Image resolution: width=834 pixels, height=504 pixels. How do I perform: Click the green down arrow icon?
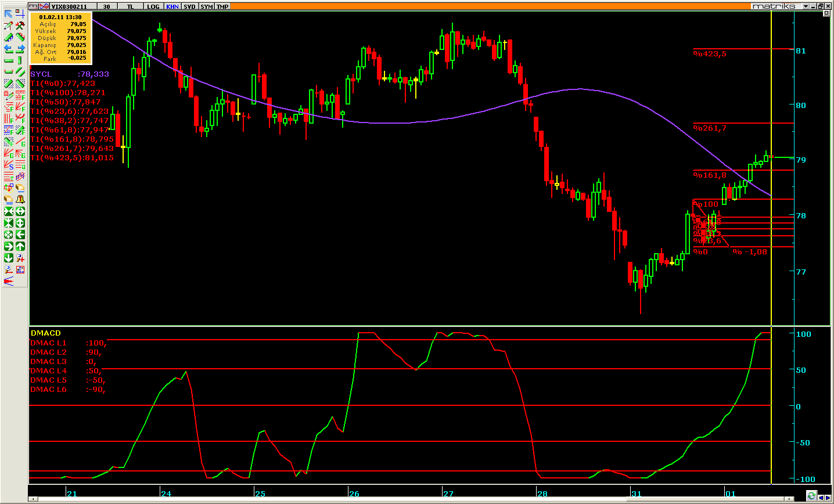pyautogui.click(x=8, y=258)
